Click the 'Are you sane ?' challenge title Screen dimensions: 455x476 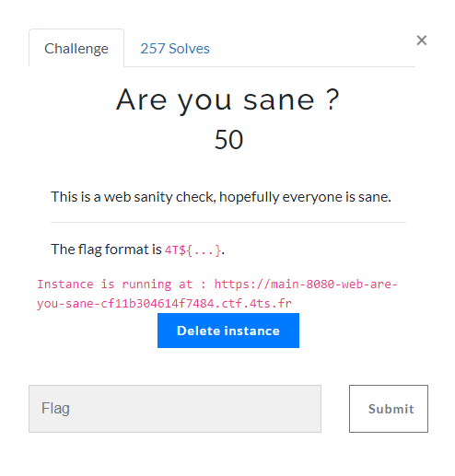(x=227, y=99)
